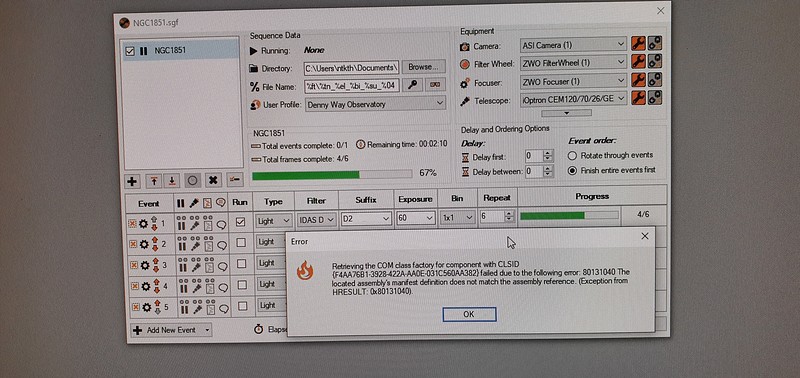Move target down with the down-arrow icon

172,181
